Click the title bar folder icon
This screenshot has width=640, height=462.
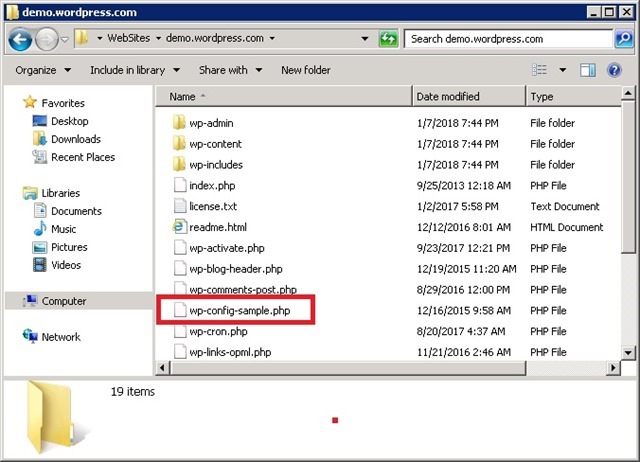12,12
